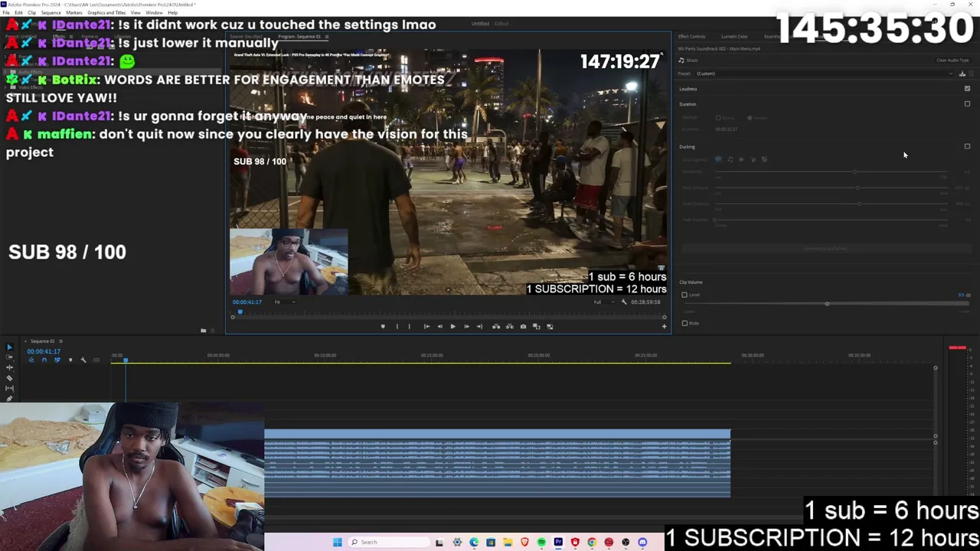
Task: Open Program monitor wrench settings
Action: click(x=623, y=302)
